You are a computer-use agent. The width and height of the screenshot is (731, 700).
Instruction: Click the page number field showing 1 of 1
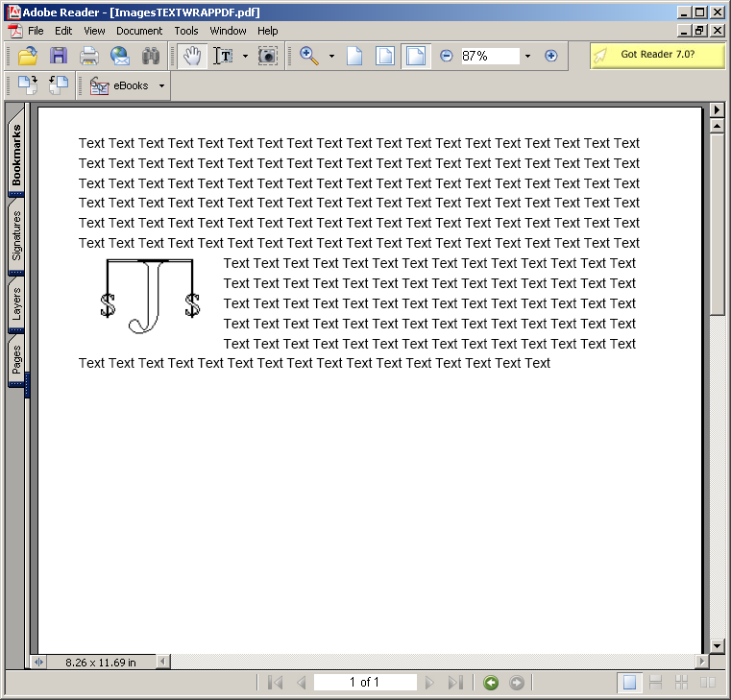(365, 683)
